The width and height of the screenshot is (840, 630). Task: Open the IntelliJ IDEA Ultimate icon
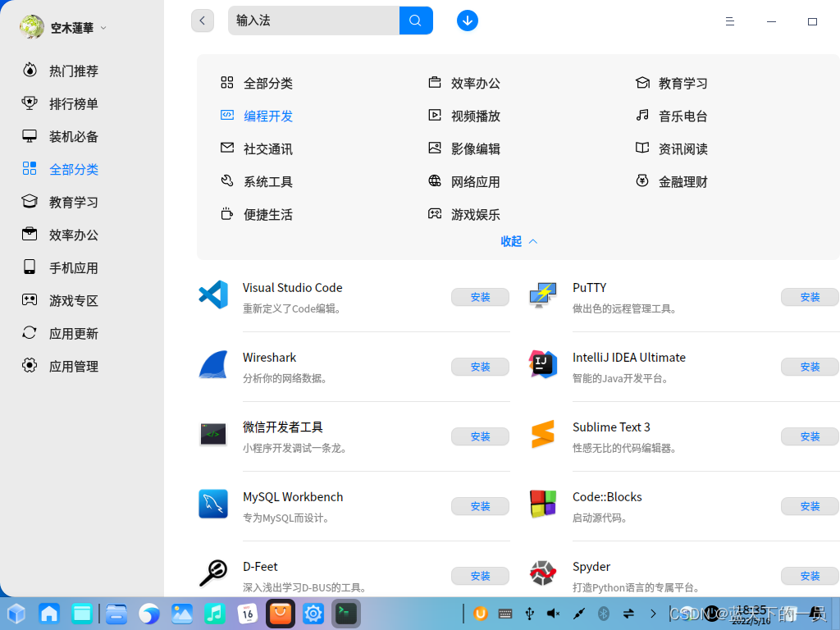pyautogui.click(x=543, y=364)
